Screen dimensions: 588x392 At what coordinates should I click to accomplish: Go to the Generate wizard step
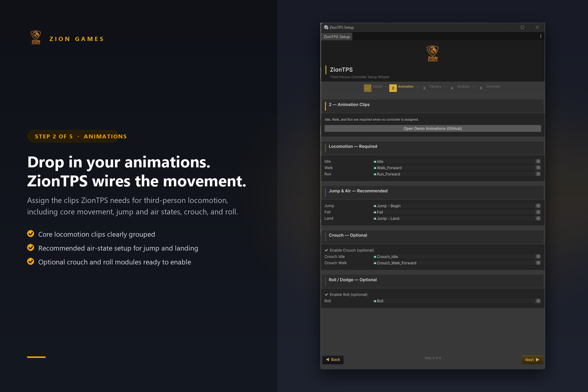[x=493, y=87]
